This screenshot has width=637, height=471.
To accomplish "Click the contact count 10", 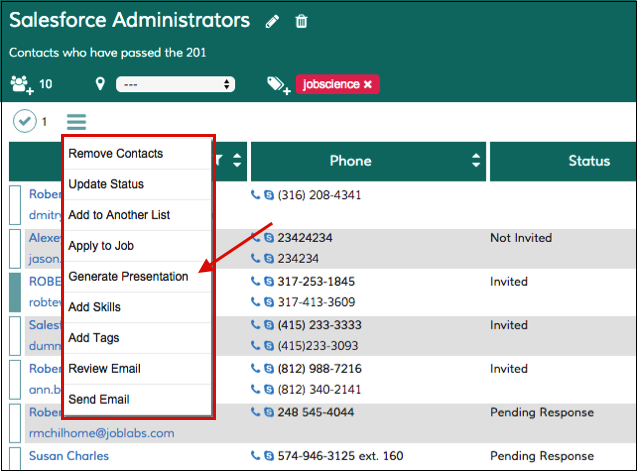I will [x=46, y=84].
